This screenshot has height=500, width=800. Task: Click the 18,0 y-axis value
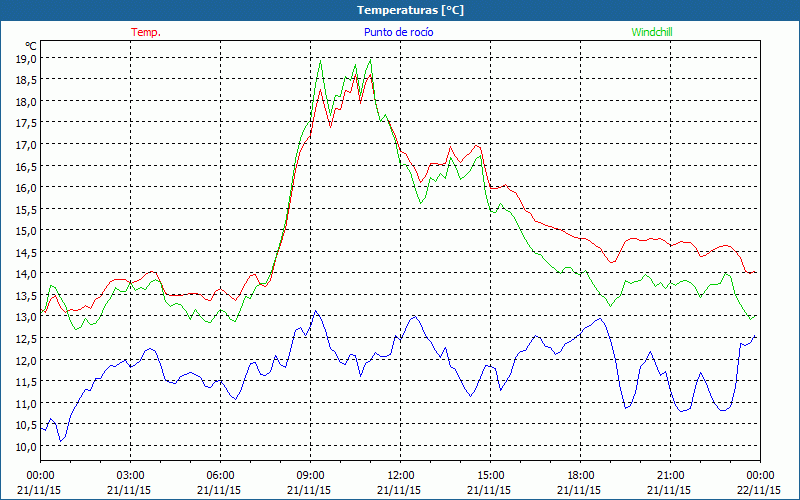pyautogui.click(x=28, y=101)
